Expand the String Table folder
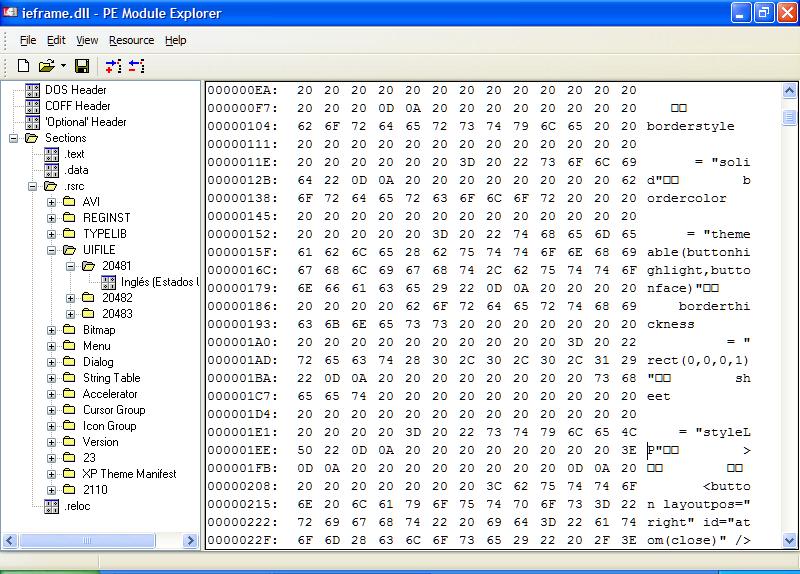Screen dimensions: 800x574 (x=52, y=378)
